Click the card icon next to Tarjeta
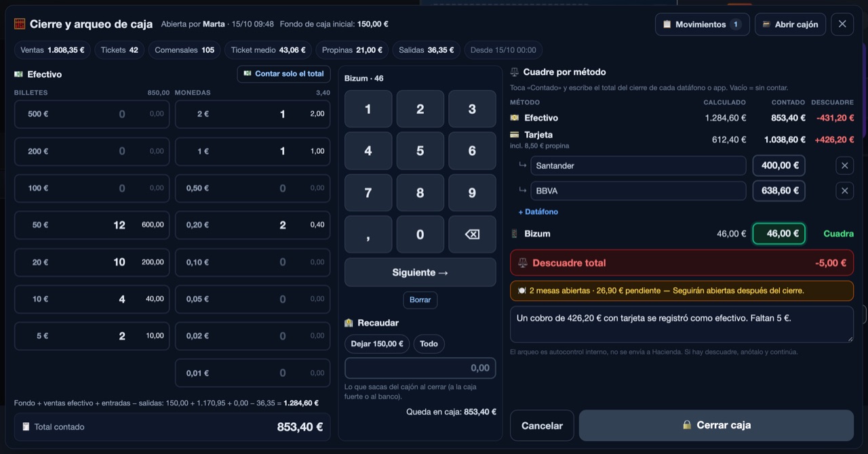 pos(514,135)
